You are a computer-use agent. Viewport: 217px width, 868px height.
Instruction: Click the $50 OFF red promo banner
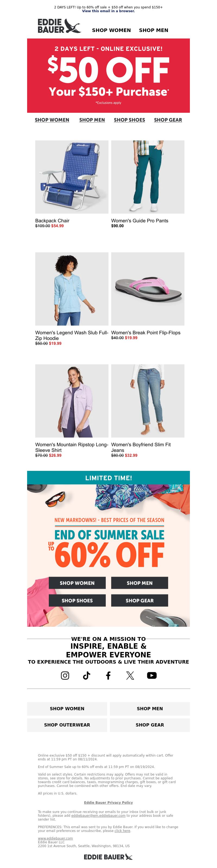pos(108,75)
